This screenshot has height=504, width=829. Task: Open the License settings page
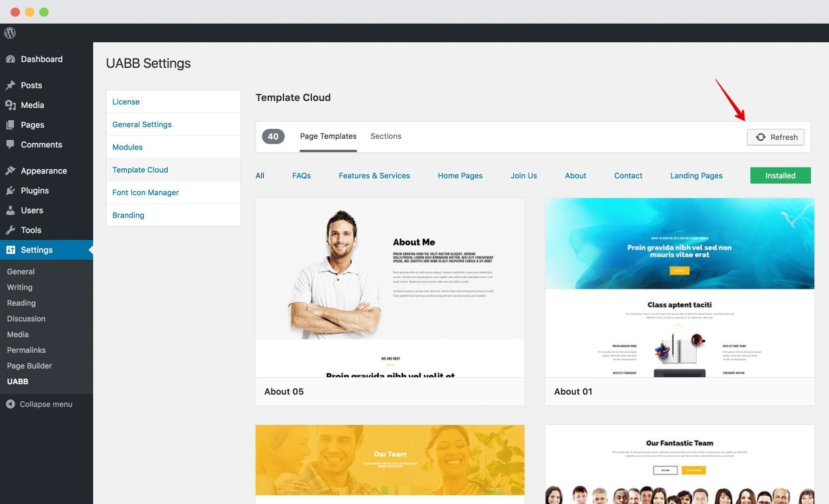click(126, 102)
